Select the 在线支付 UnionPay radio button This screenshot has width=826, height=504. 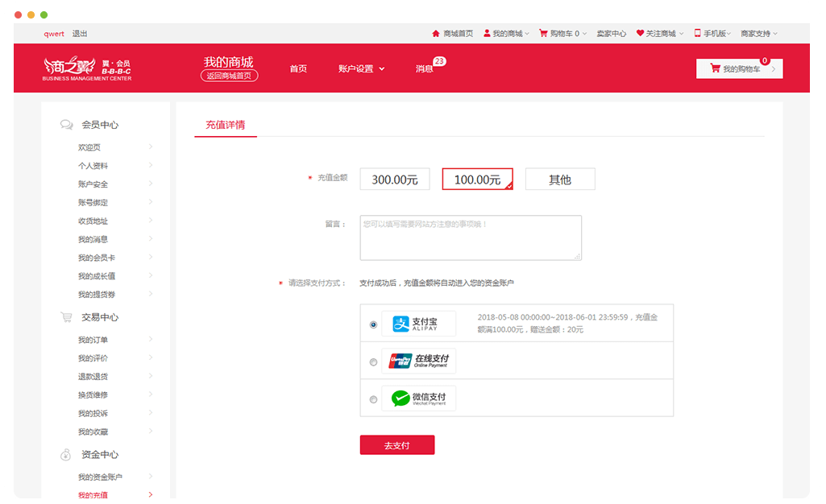(x=373, y=362)
